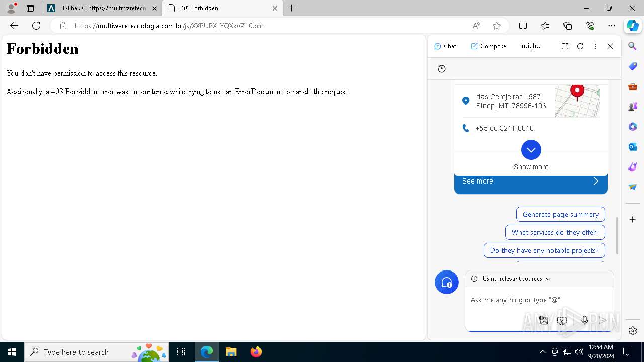This screenshot has height=362, width=644.
Task: Open Windows Start menu
Action: 12,352
